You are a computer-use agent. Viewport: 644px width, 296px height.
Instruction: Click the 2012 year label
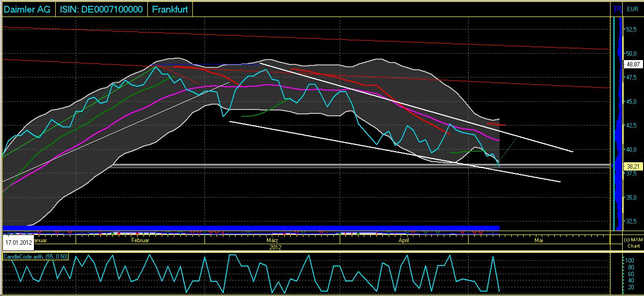275,247
